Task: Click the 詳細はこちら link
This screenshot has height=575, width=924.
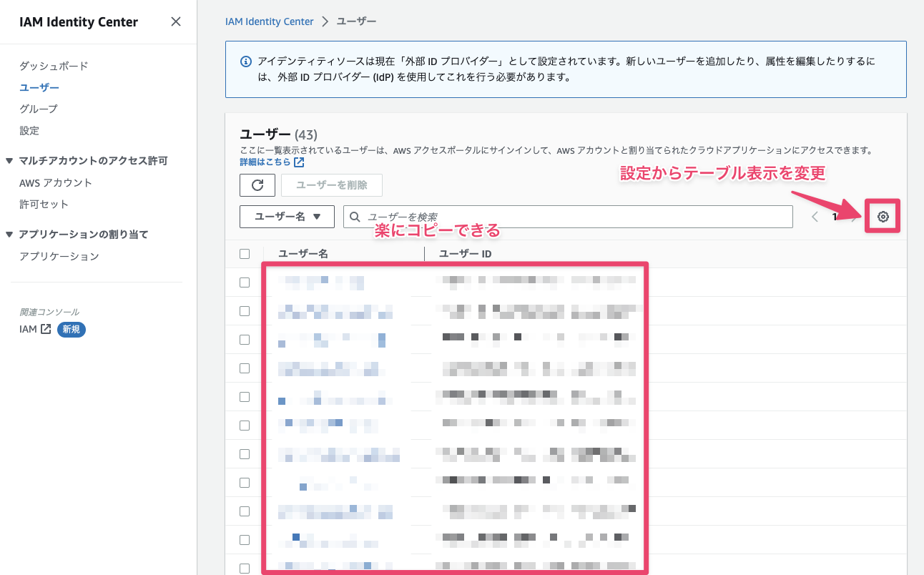Action: [x=265, y=162]
